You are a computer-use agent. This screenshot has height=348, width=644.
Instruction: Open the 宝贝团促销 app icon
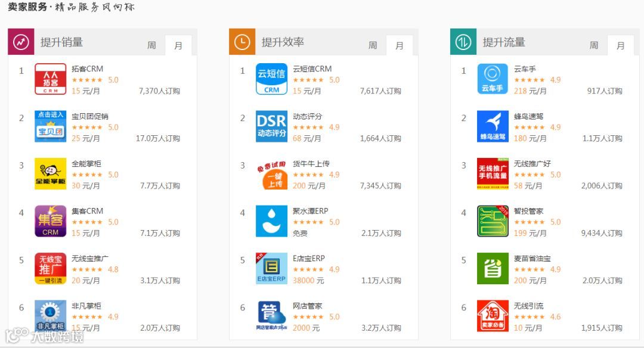51,126
